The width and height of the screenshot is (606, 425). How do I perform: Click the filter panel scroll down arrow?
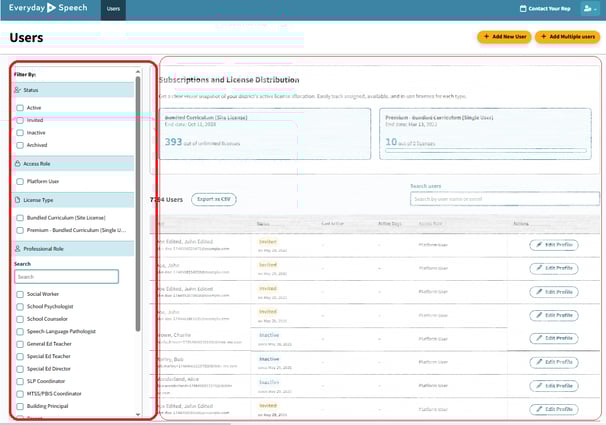point(138,415)
